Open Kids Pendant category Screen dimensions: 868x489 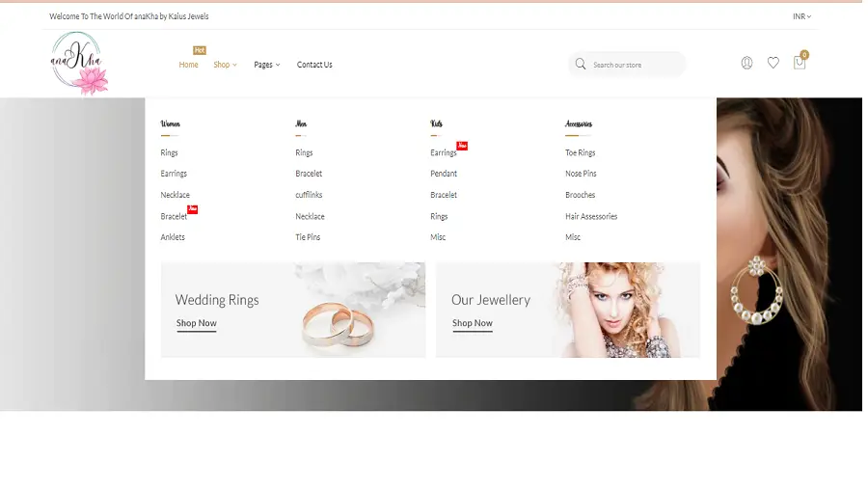(x=444, y=174)
